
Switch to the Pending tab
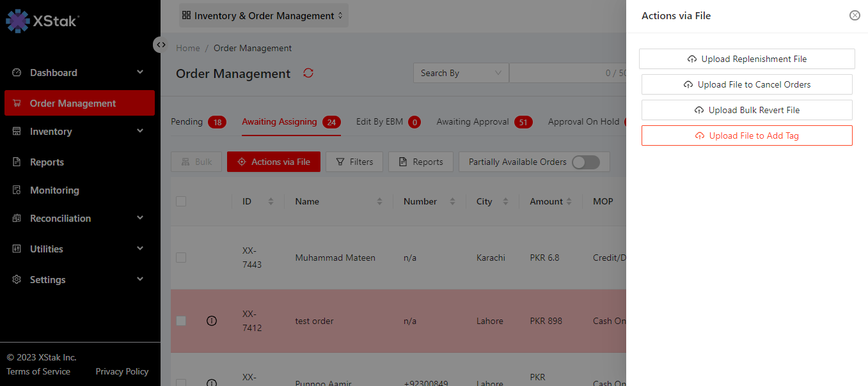(187, 121)
